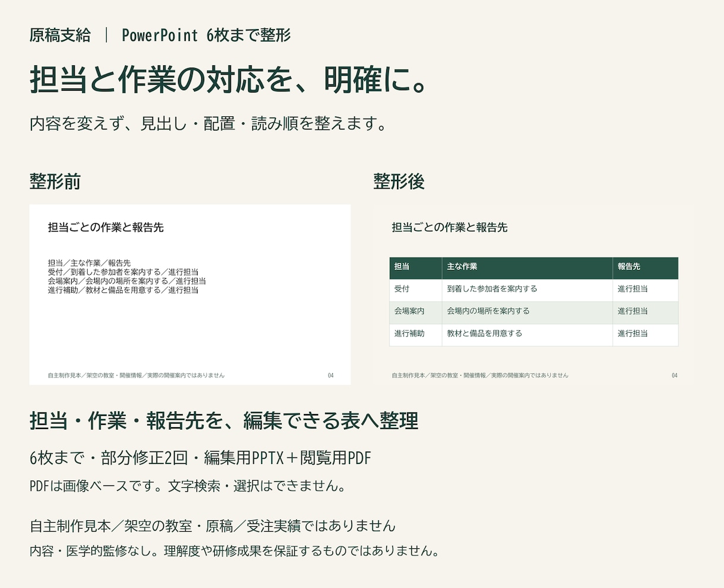Click the line '内容・医学的監修なし。理解度や研修成果を保証するものではありません。'

(x=235, y=551)
